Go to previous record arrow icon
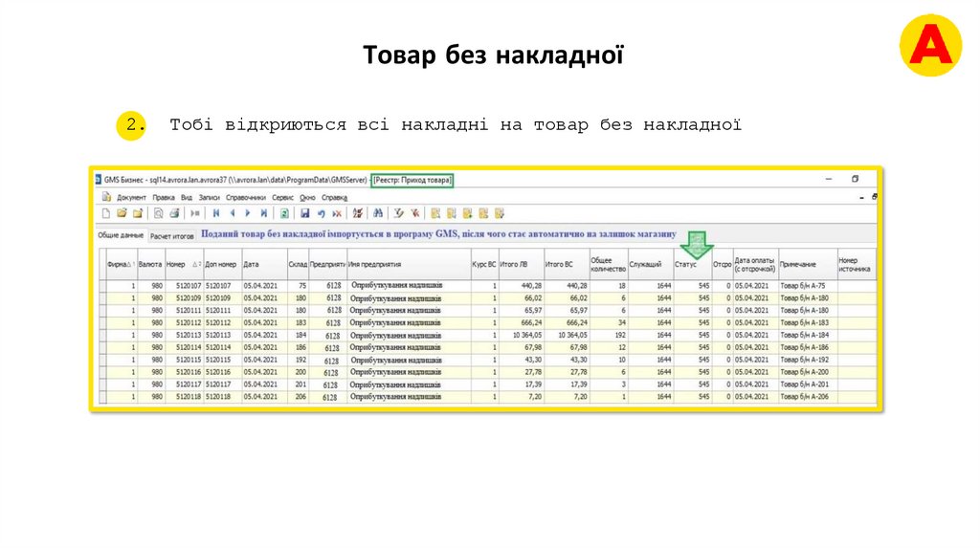980x549 pixels. [x=232, y=213]
